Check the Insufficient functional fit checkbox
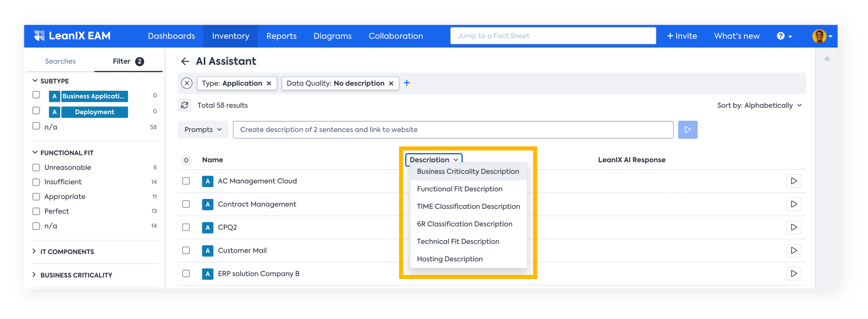Screen dimensions: 868x319 coord(36,182)
